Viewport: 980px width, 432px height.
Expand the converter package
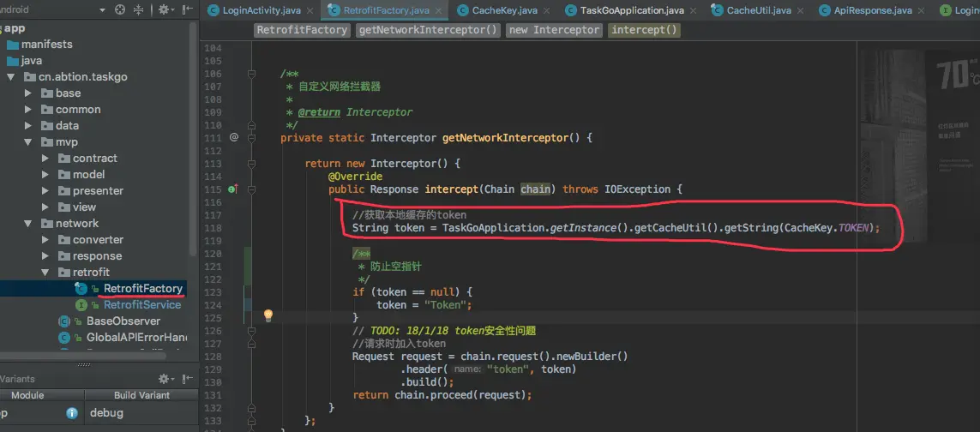click(45, 239)
